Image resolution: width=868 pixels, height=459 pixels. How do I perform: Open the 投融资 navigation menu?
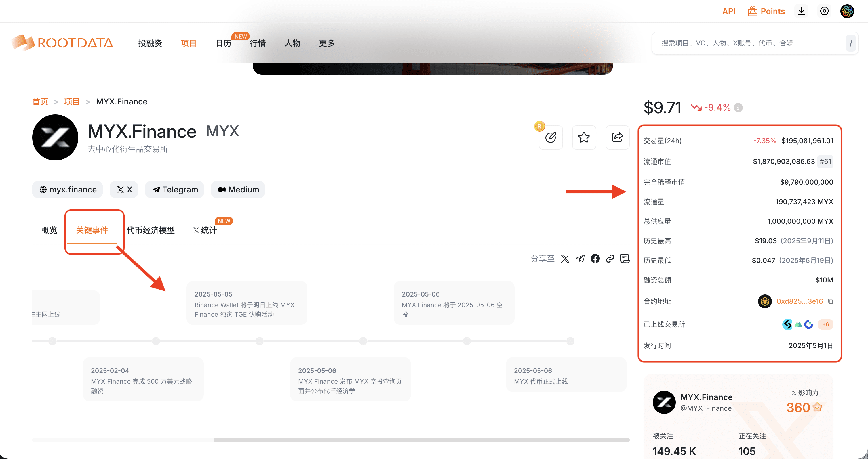tap(150, 43)
